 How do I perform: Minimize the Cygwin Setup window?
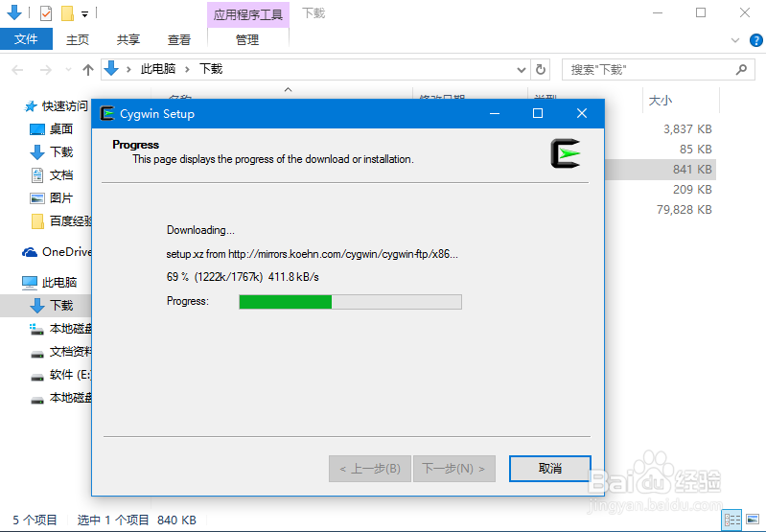click(x=495, y=113)
